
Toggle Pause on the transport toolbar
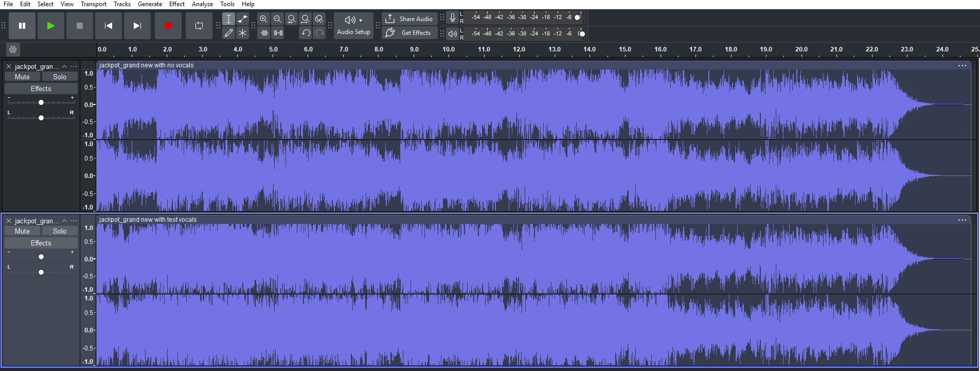22,26
